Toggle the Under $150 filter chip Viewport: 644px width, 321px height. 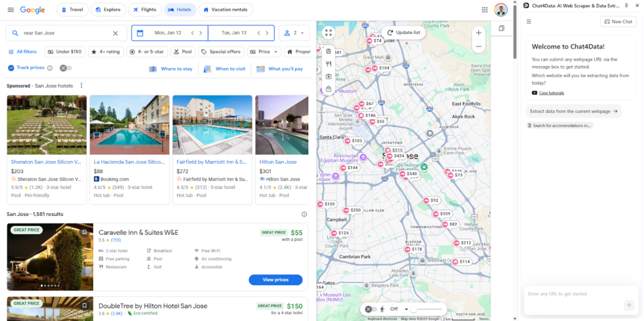65,52
